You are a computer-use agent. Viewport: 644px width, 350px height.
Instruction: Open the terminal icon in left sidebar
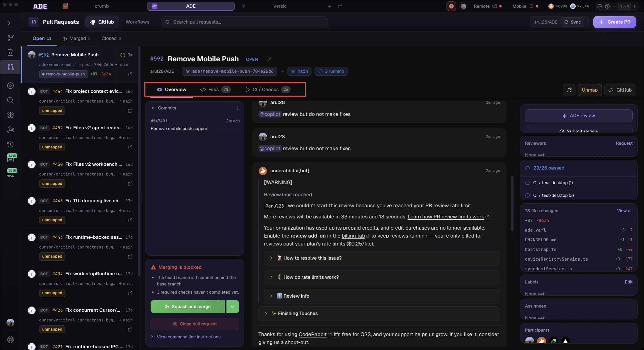click(10, 23)
